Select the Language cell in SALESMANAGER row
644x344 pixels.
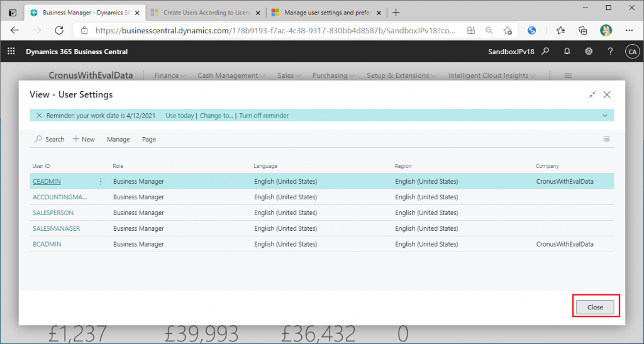click(323, 228)
